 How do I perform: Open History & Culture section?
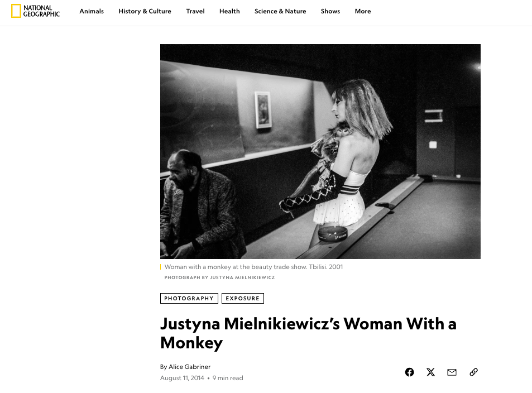tap(145, 11)
